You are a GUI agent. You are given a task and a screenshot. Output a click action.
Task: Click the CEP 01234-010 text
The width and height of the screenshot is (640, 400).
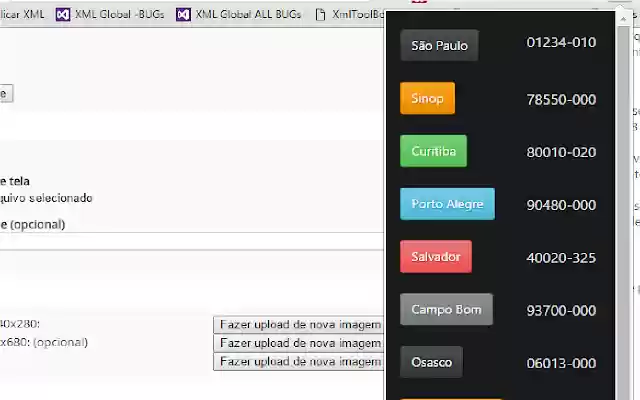click(x=561, y=42)
